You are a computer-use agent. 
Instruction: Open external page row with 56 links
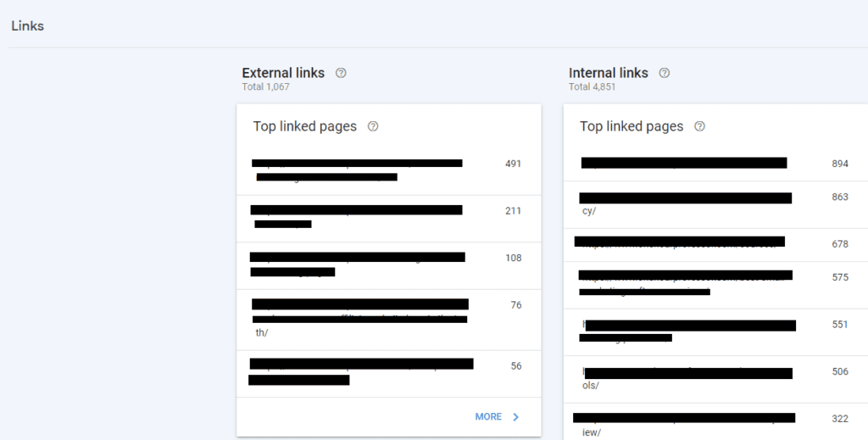pos(388,374)
